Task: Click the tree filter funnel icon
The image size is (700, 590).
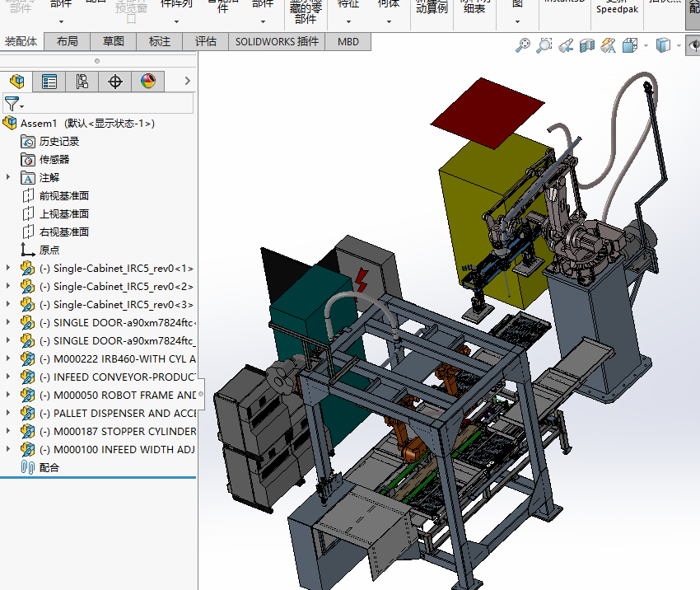Action: click(x=11, y=104)
